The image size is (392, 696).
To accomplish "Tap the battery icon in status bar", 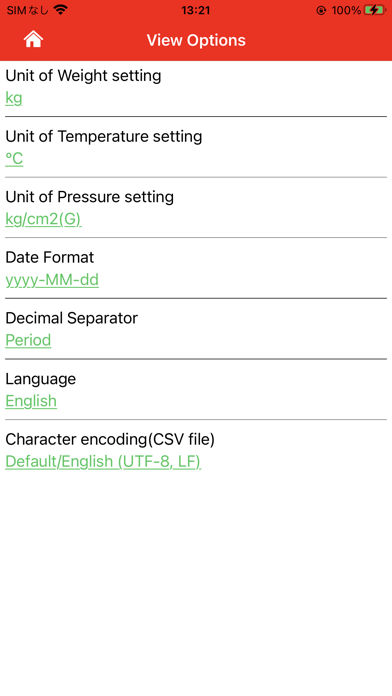I will [x=374, y=10].
